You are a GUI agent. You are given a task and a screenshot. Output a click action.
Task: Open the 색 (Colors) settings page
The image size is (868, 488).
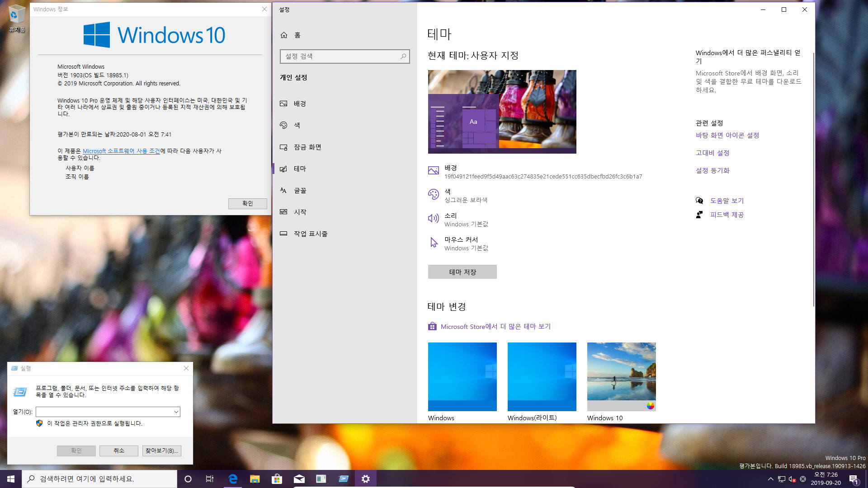point(297,125)
